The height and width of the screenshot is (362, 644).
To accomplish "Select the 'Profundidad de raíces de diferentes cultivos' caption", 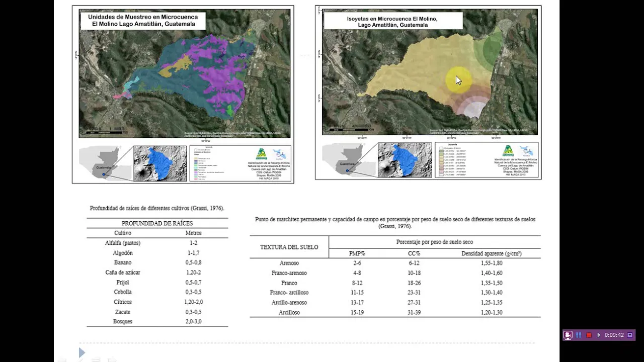I will tap(157, 208).
